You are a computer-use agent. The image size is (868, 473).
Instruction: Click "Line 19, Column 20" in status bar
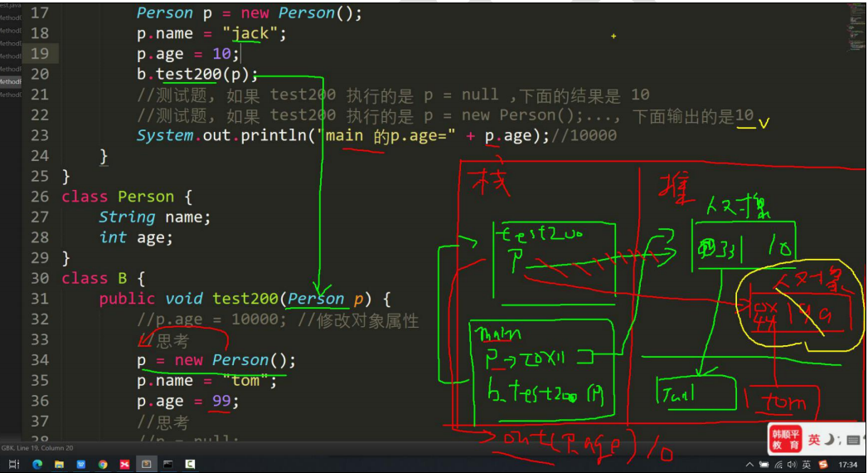(45, 448)
